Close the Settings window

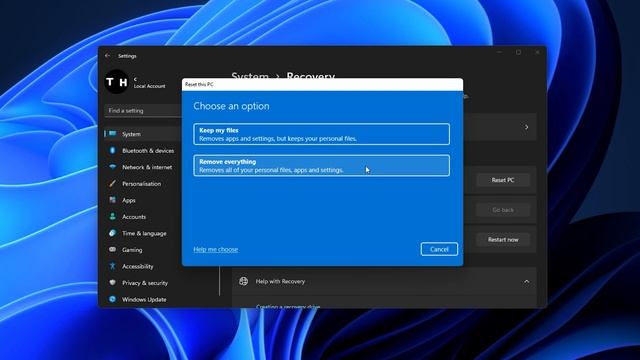[537, 52]
